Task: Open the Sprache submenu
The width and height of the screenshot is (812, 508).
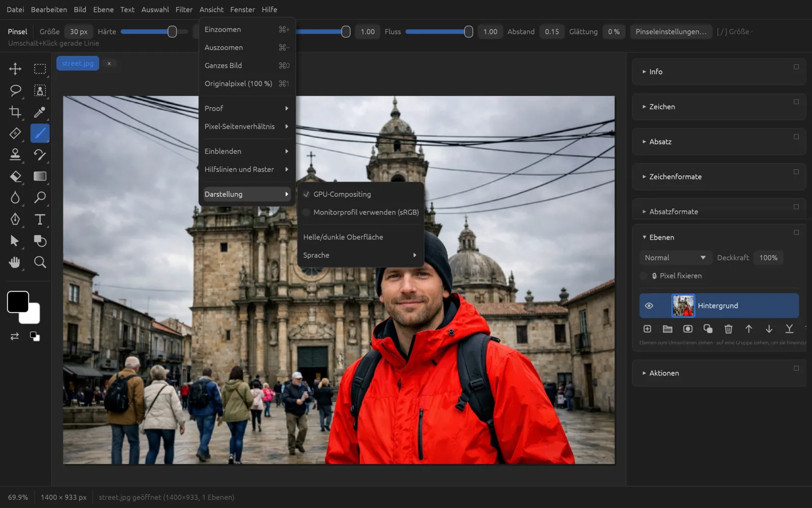Action: (360, 255)
